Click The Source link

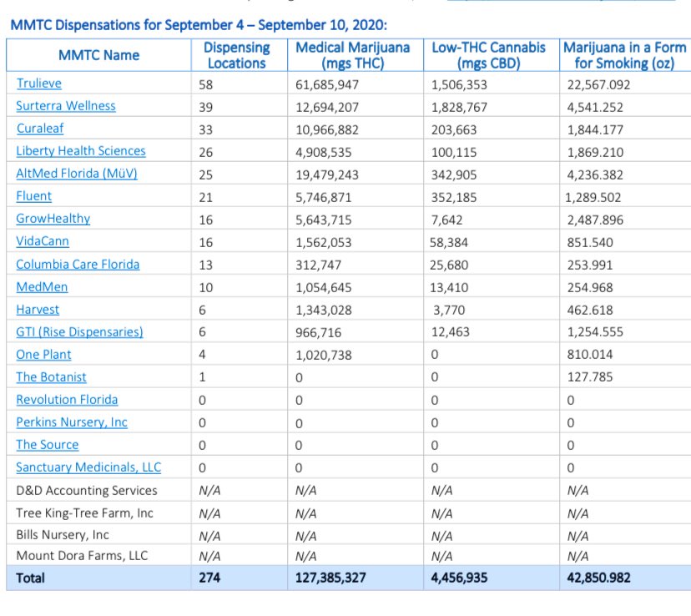click(x=48, y=445)
